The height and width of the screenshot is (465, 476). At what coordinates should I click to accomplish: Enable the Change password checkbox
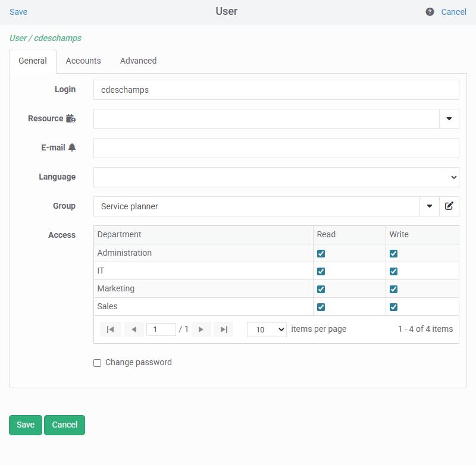(x=97, y=363)
